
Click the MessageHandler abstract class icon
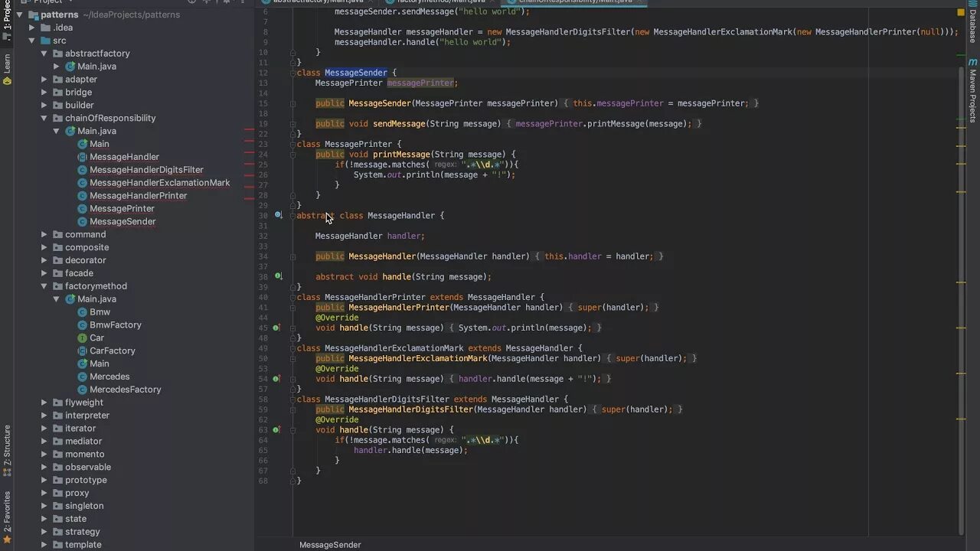[x=82, y=157]
